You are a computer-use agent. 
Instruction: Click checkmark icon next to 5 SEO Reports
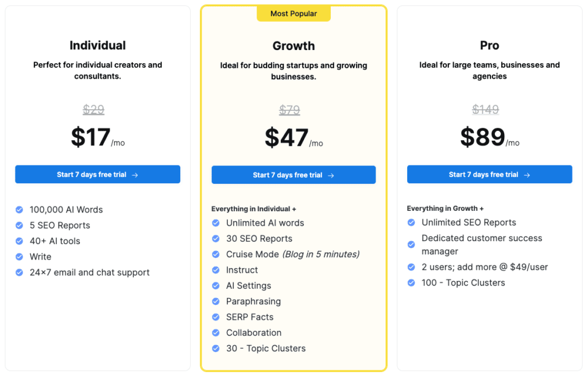(x=19, y=225)
